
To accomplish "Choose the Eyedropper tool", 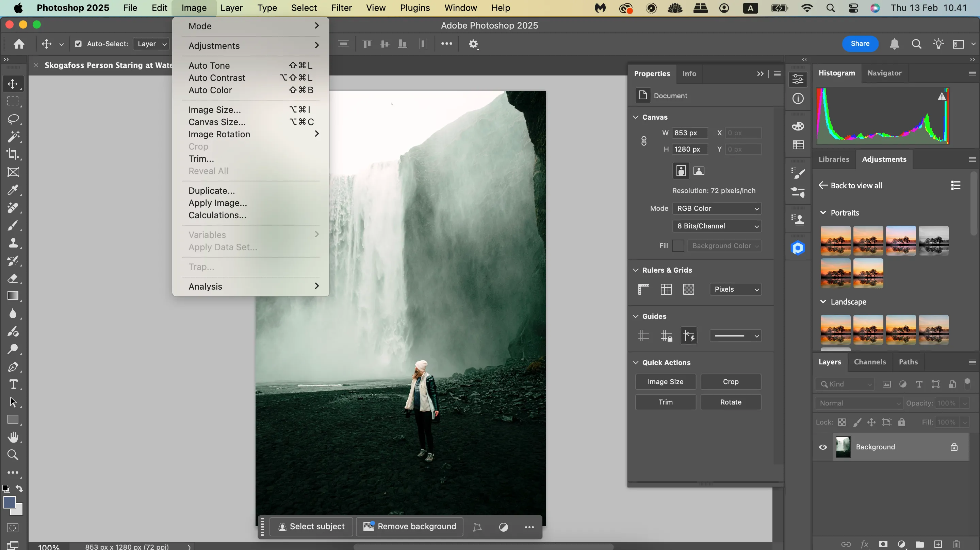I will pos(14,190).
